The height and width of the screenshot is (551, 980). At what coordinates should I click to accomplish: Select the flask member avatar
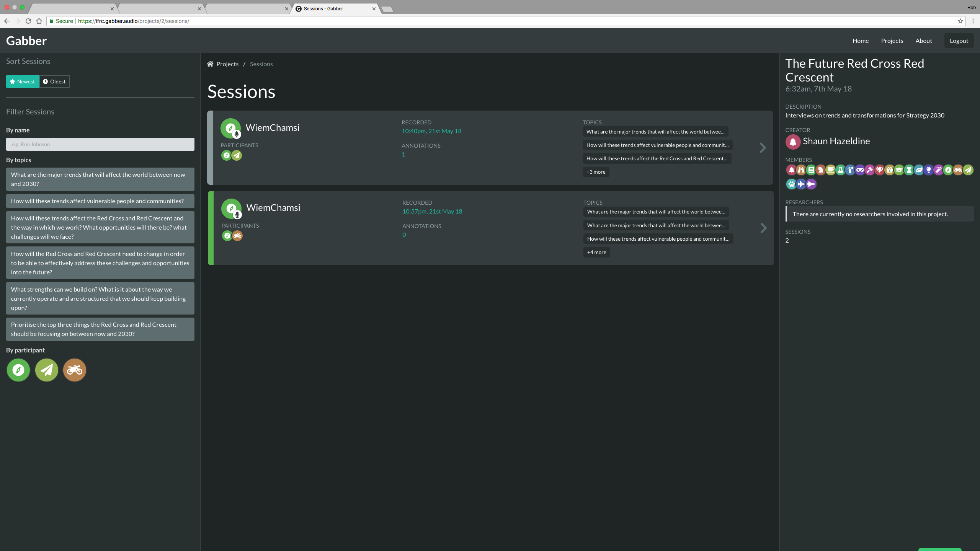point(840,170)
